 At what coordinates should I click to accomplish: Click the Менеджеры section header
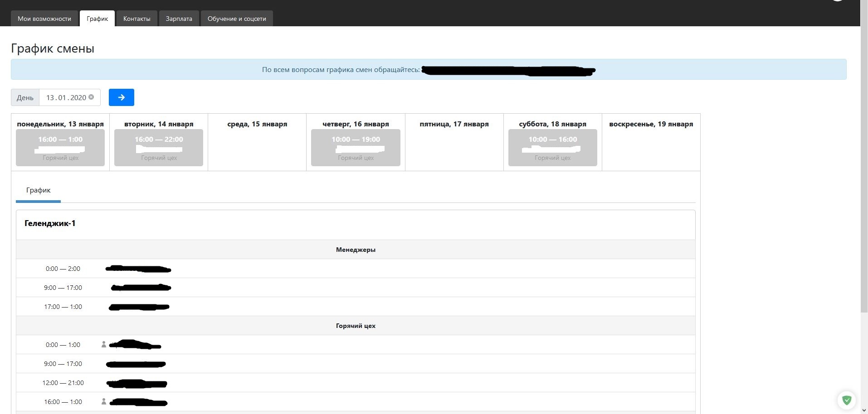[356, 250]
